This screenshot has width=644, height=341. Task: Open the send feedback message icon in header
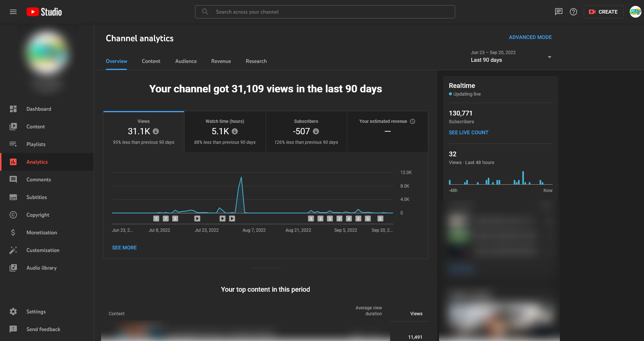coord(558,12)
